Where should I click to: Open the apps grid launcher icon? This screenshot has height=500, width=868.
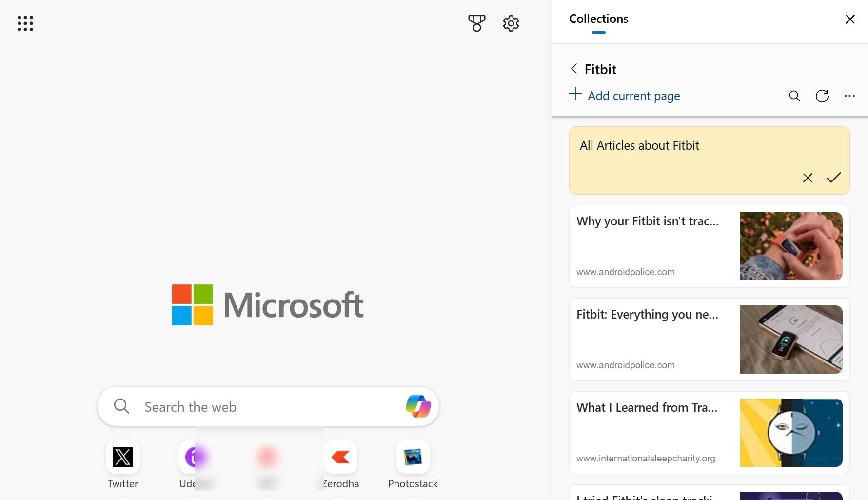click(25, 23)
